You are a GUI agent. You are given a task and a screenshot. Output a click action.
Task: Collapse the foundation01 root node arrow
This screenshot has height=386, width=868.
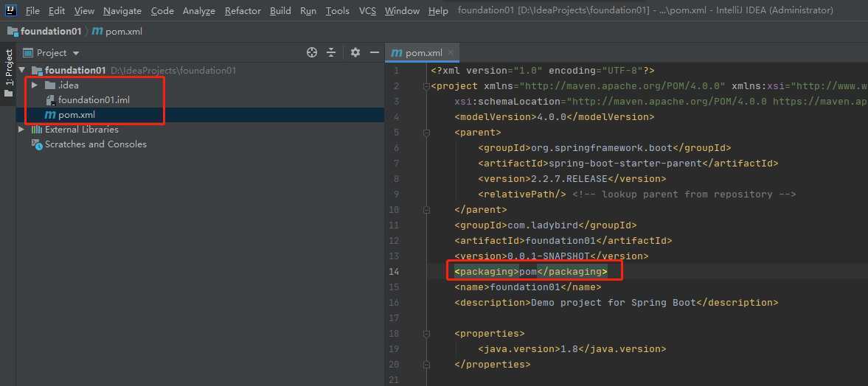coord(21,70)
